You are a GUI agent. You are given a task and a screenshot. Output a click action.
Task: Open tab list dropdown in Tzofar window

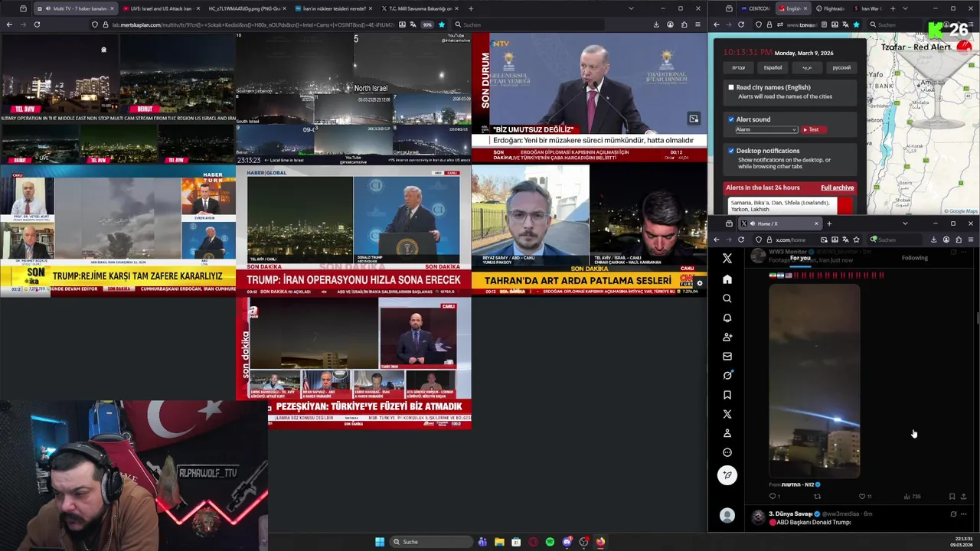(905, 8)
